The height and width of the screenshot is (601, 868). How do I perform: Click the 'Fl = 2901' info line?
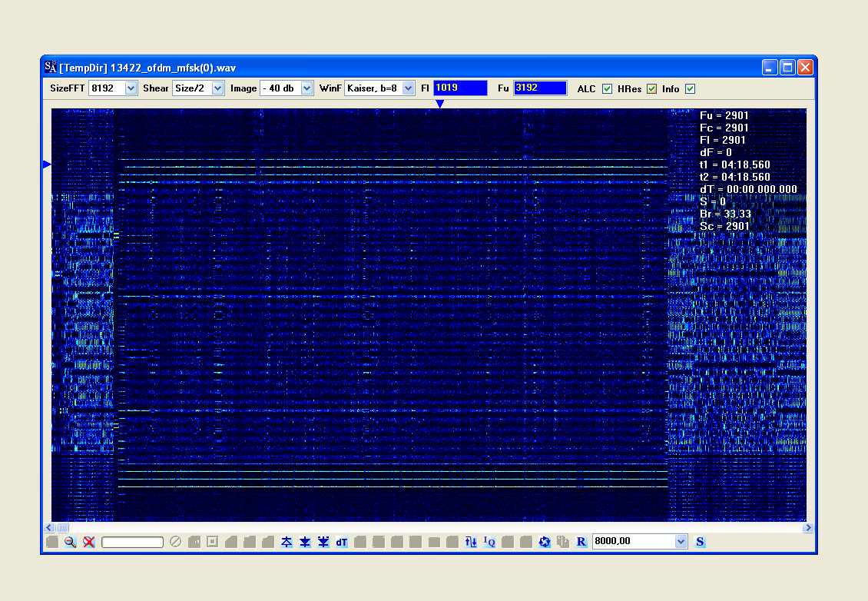tap(723, 140)
